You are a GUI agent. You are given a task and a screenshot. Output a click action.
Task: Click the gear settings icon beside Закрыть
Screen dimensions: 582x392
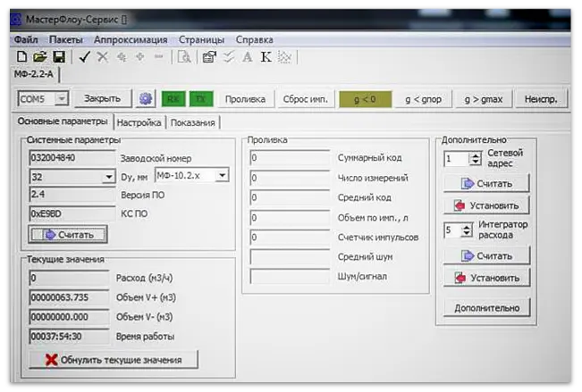tap(146, 98)
